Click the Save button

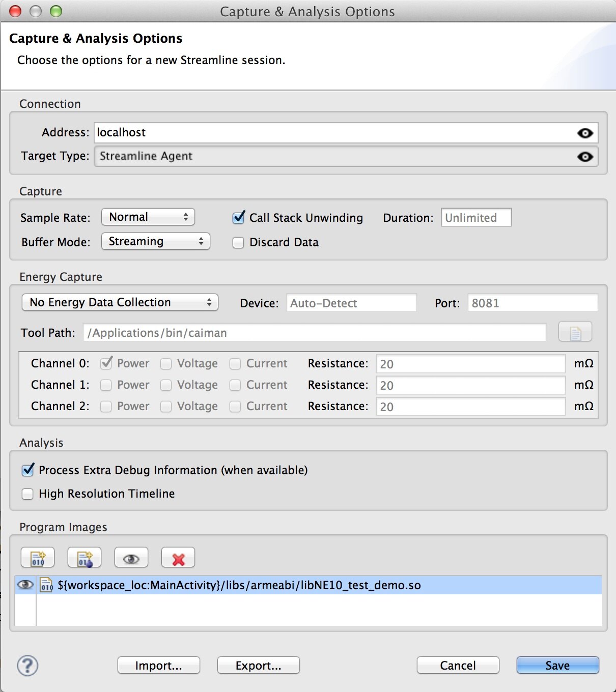557,666
